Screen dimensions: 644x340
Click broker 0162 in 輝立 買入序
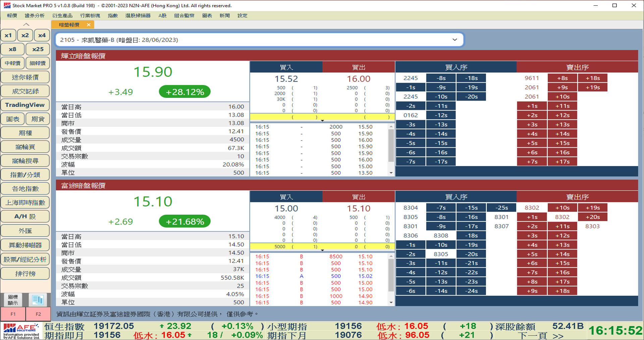tap(411, 115)
